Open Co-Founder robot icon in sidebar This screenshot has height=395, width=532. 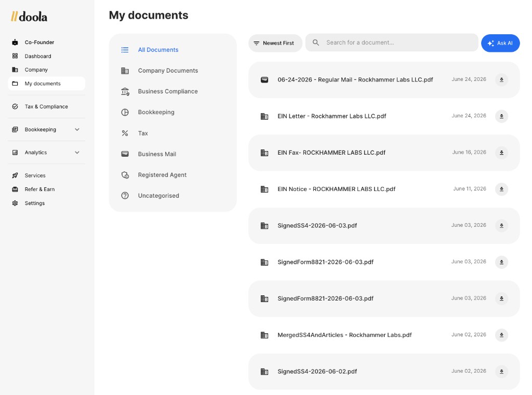[x=15, y=43]
